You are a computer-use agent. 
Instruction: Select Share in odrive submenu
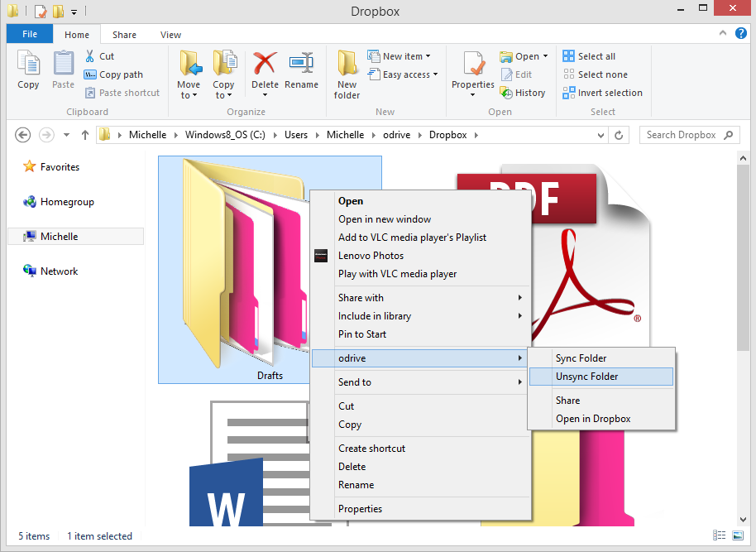[x=601, y=400]
